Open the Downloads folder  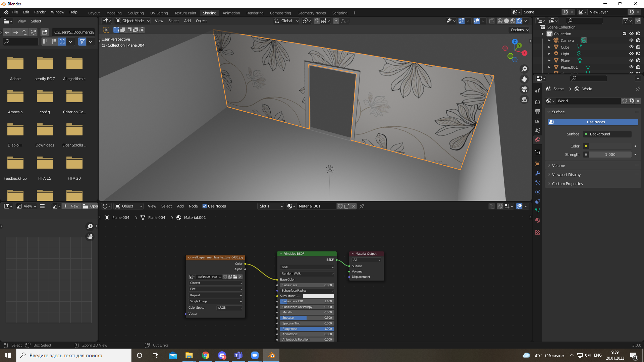[x=45, y=134]
